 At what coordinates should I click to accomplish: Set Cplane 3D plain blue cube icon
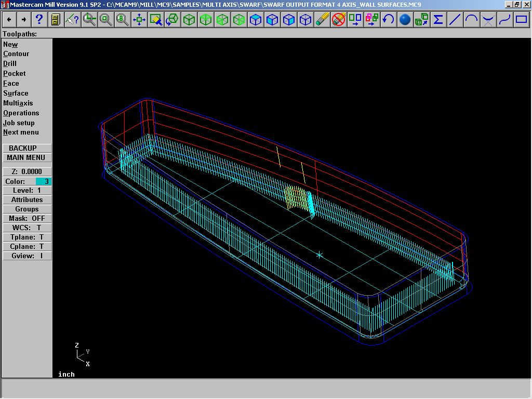tap(305, 20)
